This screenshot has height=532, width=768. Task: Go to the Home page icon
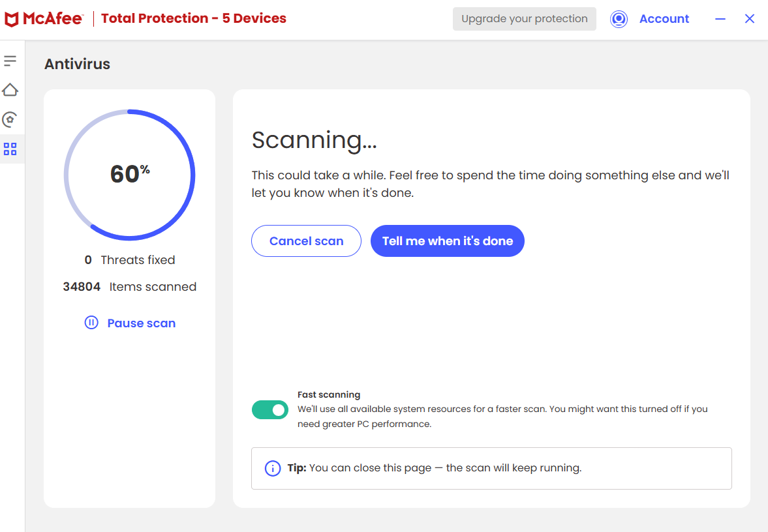(10, 90)
